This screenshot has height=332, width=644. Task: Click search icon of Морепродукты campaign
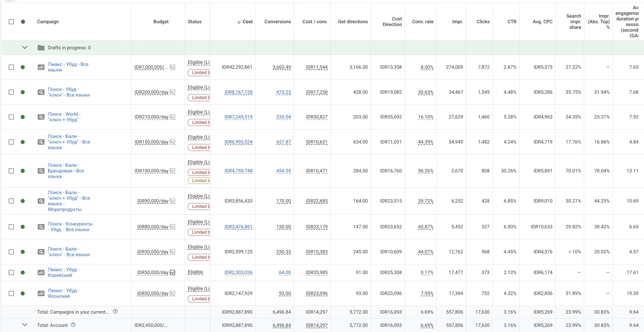(x=41, y=201)
